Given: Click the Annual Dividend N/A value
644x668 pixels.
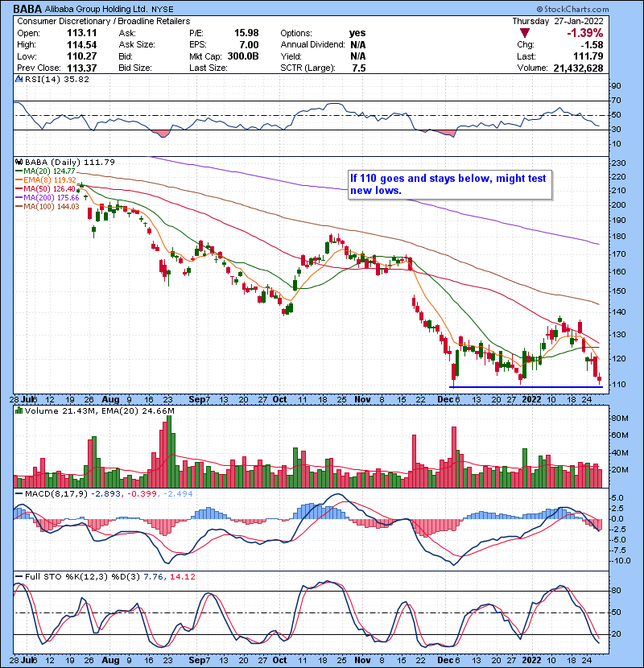Looking at the screenshot, I should 357,45.
